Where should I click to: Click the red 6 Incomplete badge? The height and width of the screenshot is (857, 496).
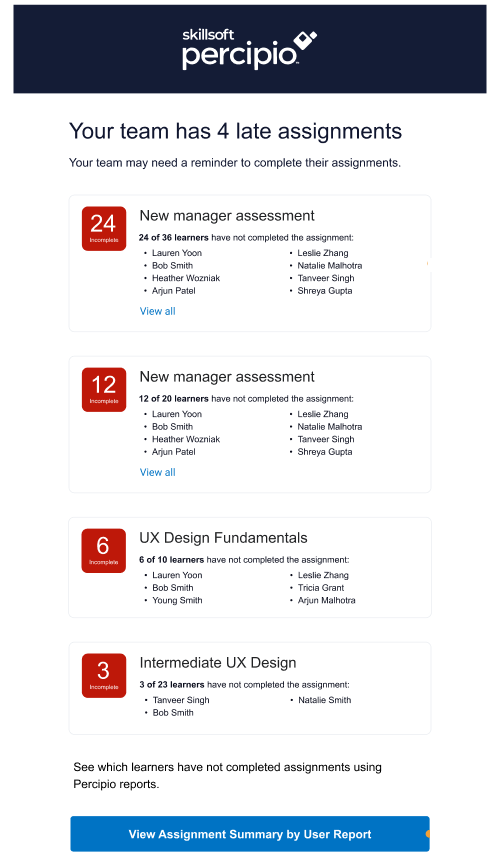click(104, 550)
